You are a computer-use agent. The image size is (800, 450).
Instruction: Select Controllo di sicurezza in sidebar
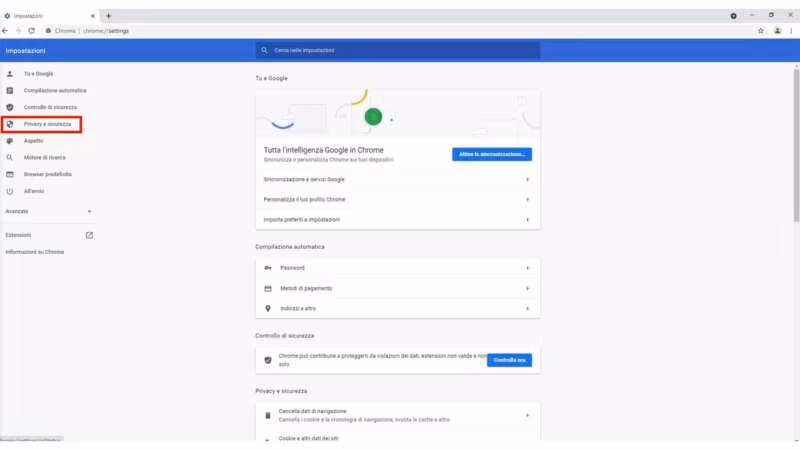51,107
